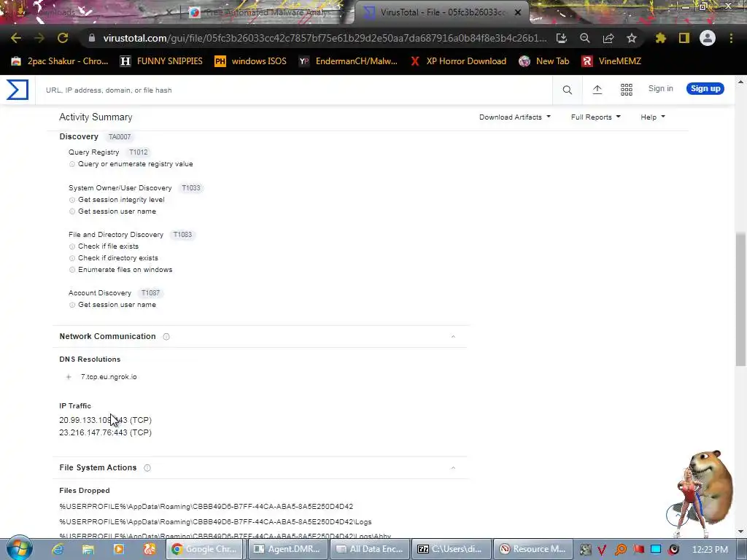Open the Help dropdown
Screen dimensions: 747x560
[x=653, y=117]
